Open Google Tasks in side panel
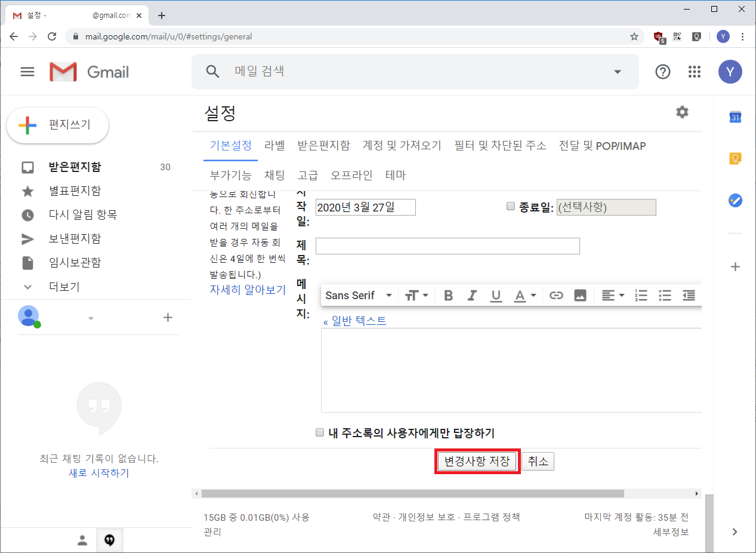Viewport: 756px width, 553px height. [x=735, y=200]
